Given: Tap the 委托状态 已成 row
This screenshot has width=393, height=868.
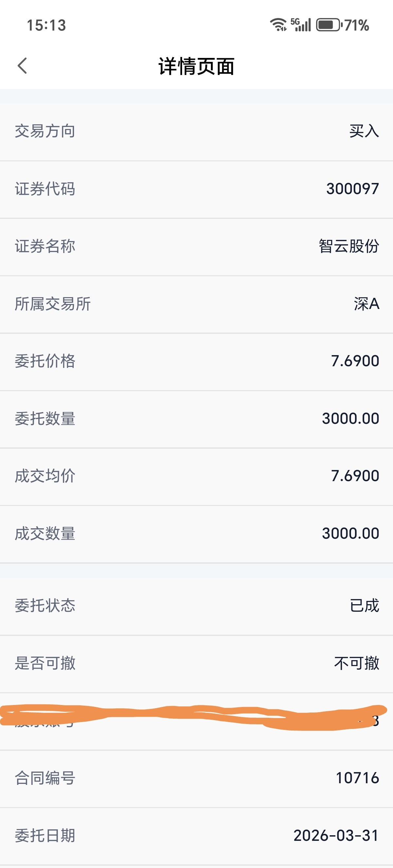Looking at the screenshot, I should [x=196, y=606].
